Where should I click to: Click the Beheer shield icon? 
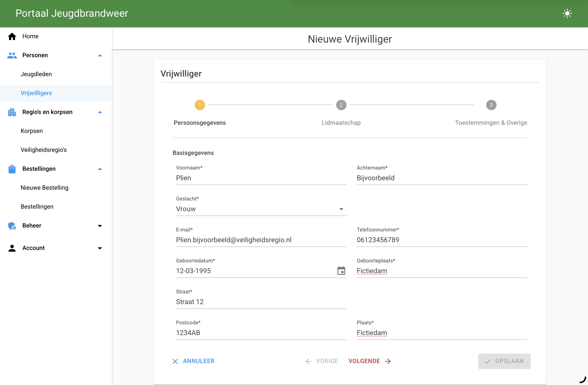coord(12,226)
